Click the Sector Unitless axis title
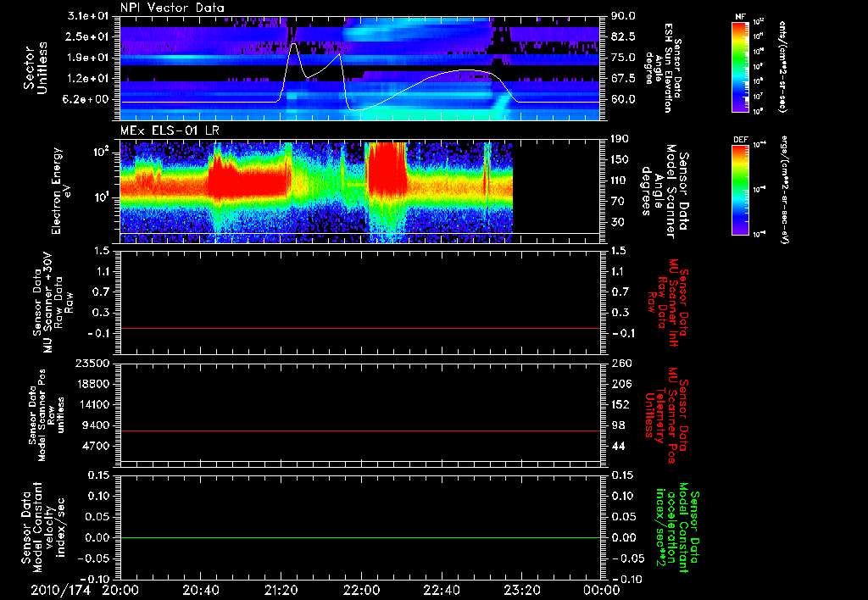868x600 pixels. pyautogui.click(x=35, y=68)
